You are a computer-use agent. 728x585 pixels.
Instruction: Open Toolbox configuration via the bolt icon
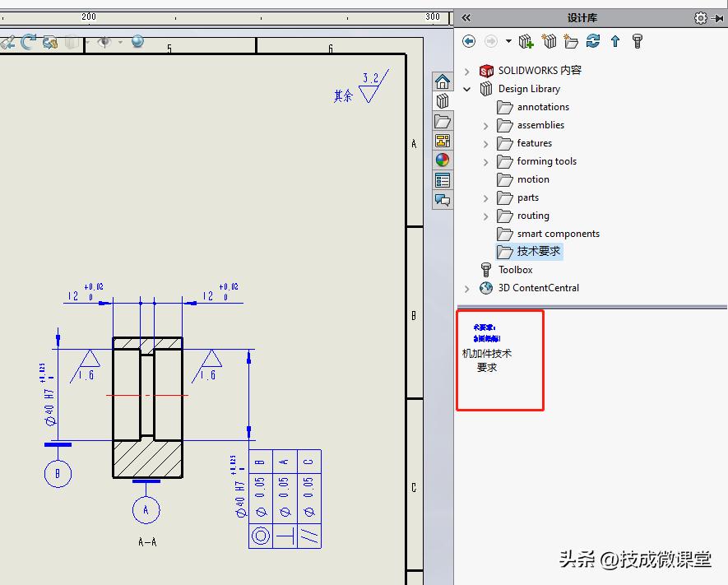638,41
